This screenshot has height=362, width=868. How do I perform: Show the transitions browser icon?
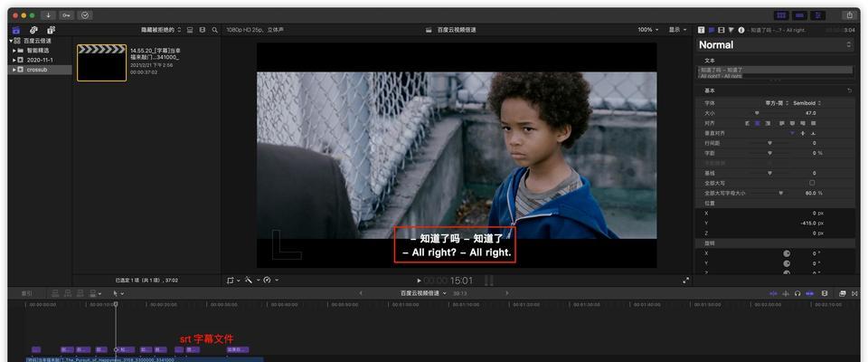point(854,293)
